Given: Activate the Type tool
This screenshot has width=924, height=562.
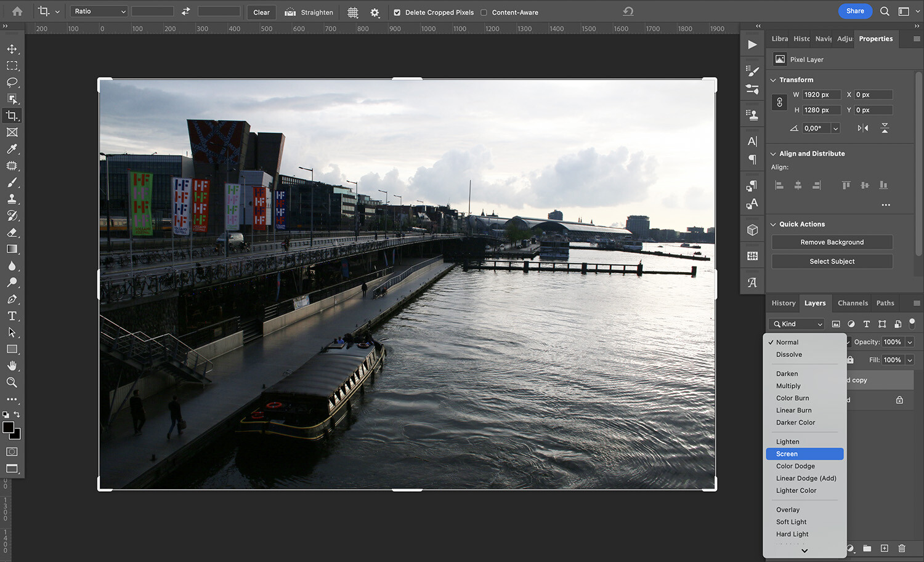Looking at the screenshot, I should click(12, 316).
